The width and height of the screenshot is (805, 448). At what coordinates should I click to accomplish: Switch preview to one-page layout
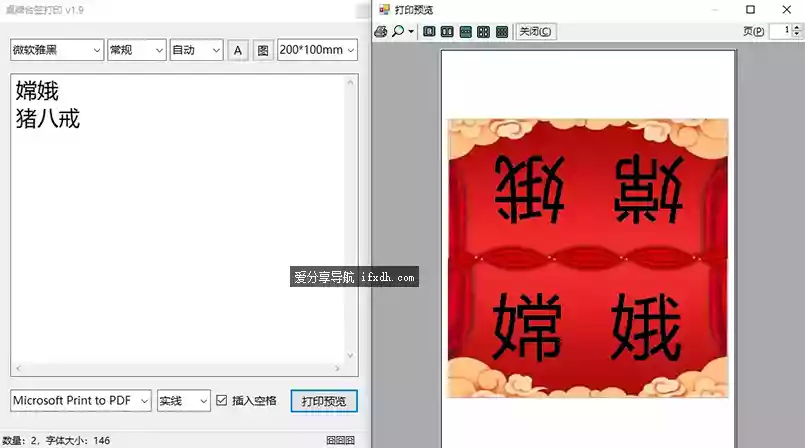click(429, 32)
